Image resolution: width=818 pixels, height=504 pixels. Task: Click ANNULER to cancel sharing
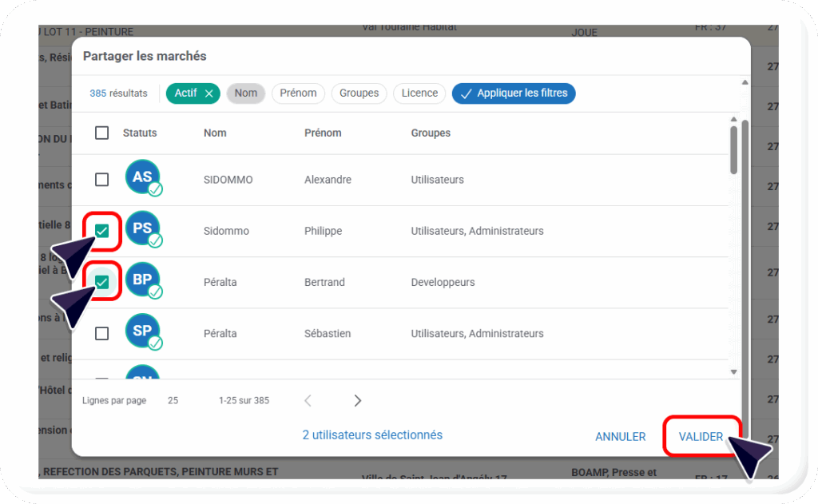[x=620, y=437]
